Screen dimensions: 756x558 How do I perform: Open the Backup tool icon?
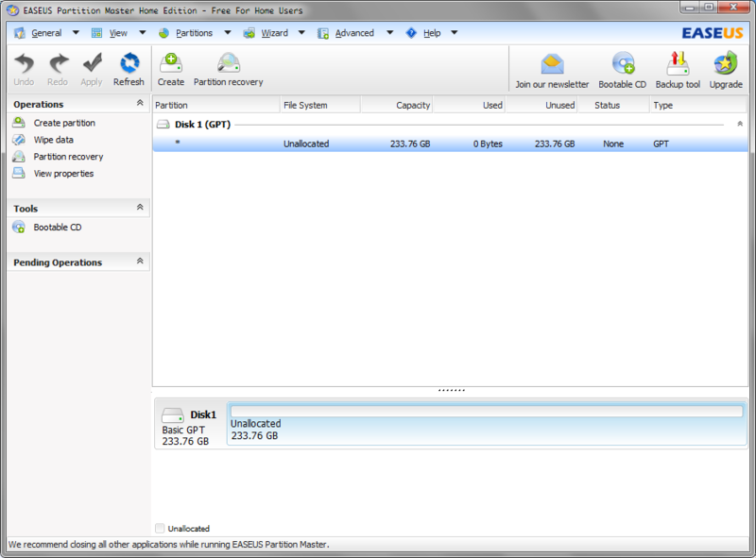point(678,63)
